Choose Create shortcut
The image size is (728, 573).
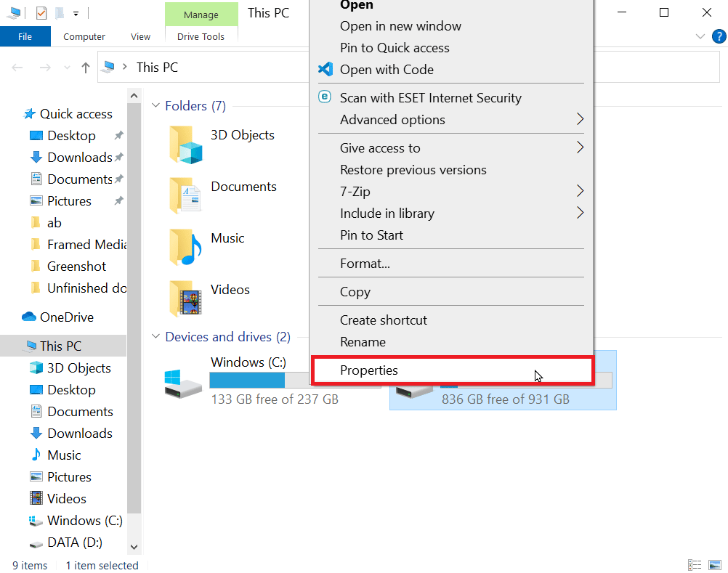[x=384, y=320]
